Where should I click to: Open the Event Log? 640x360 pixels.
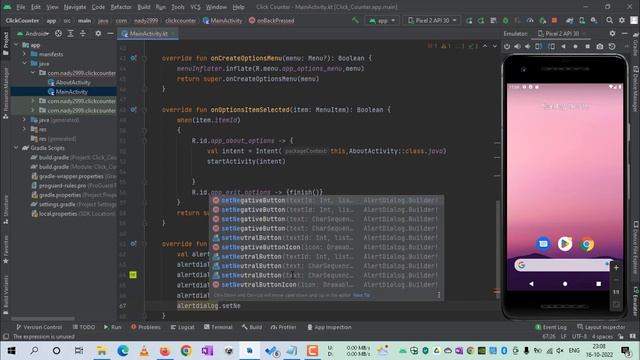[x=551, y=327]
